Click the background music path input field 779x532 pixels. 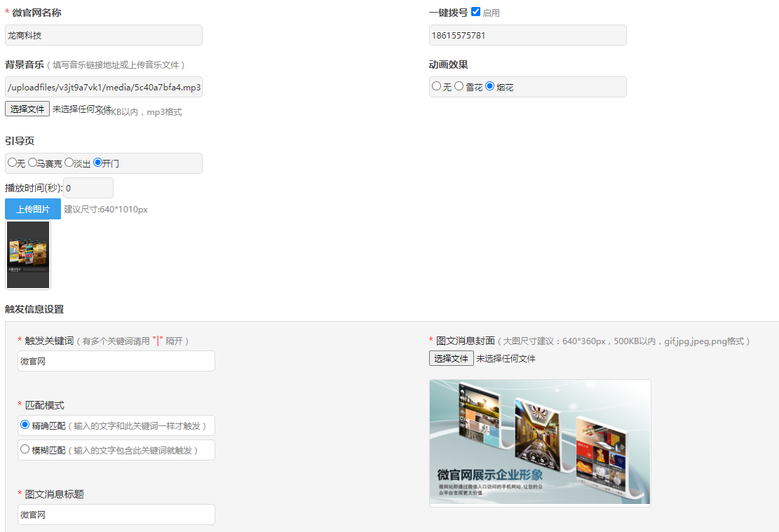[x=103, y=86]
